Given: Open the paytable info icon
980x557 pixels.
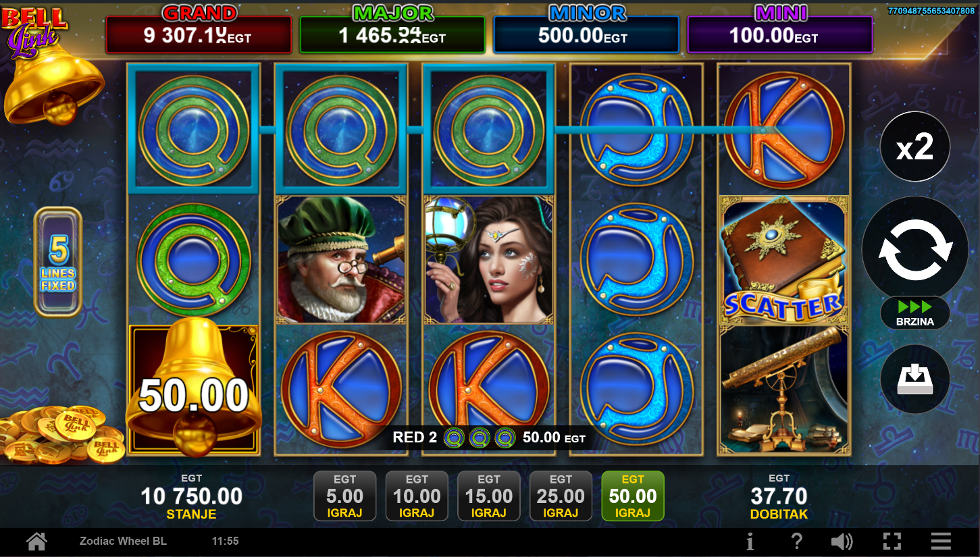Looking at the screenshot, I should coord(750,541).
